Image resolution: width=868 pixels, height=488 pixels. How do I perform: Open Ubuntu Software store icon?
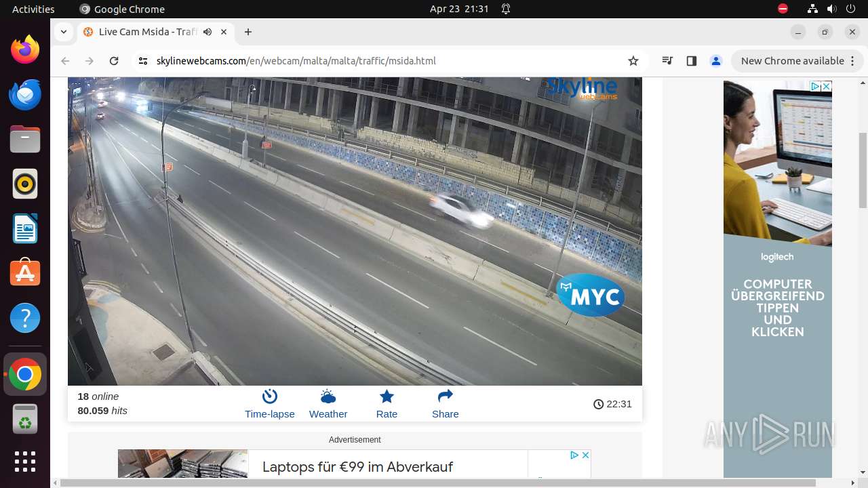(x=25, y=273)
